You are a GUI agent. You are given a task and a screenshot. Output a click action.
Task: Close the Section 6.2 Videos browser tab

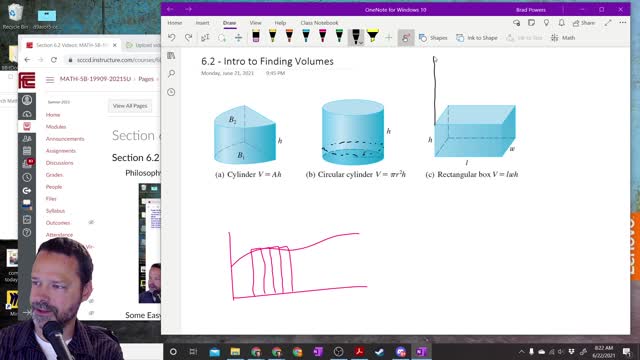[x=115, y=45]
